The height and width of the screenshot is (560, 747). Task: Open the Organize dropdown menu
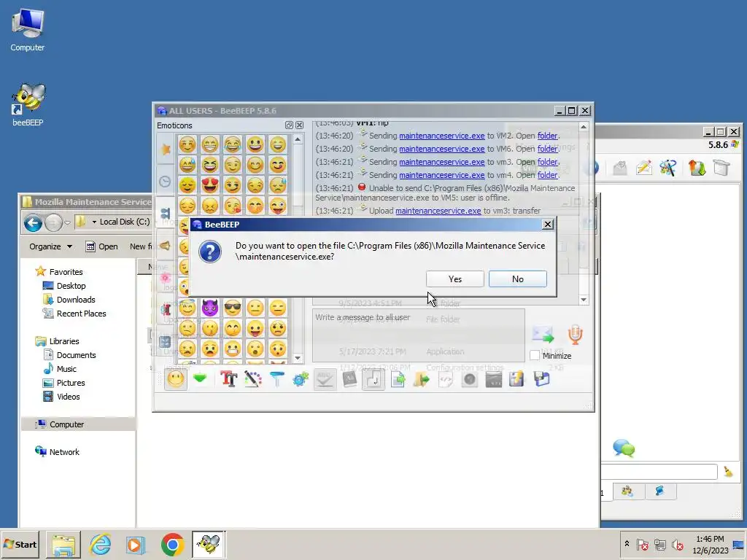pos(50,246)
